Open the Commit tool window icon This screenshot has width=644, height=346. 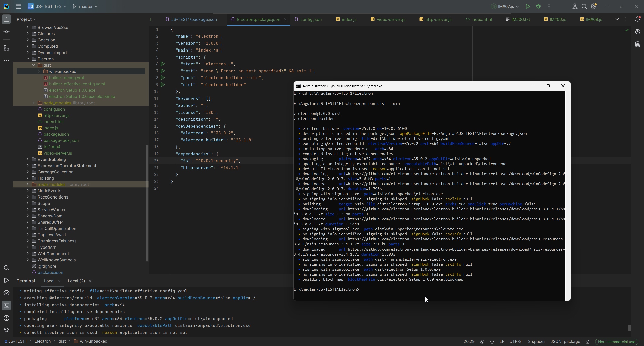(7, 32)
